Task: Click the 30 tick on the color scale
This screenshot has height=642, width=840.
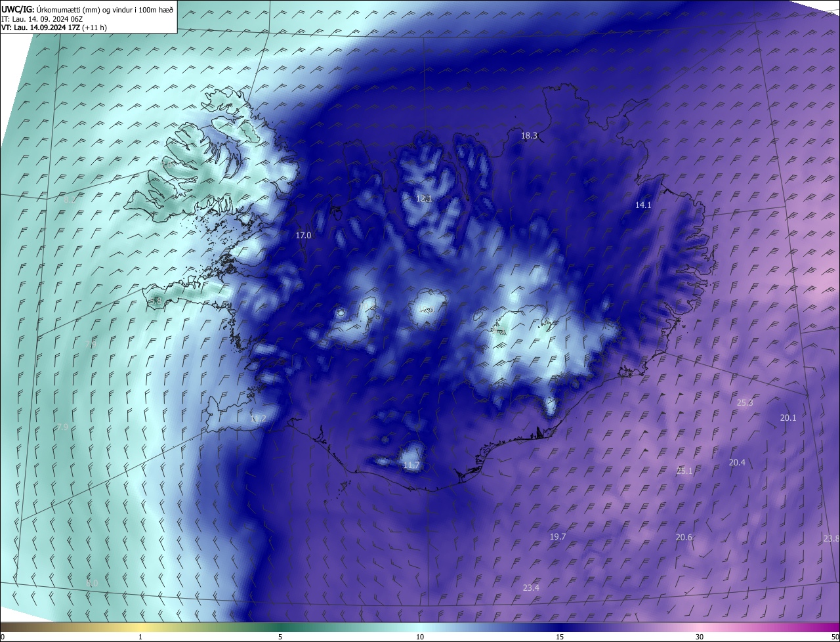Action: 700,637
